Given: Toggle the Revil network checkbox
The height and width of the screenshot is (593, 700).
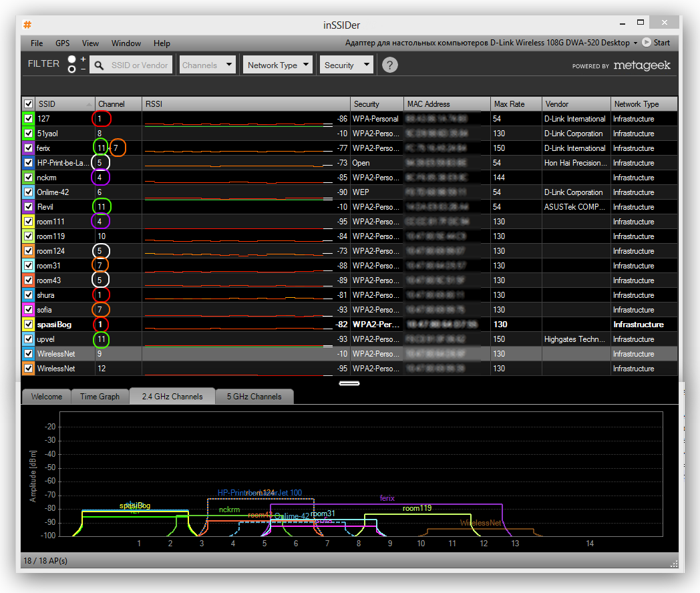Looking at the screenshot, I should coord(29,207).
